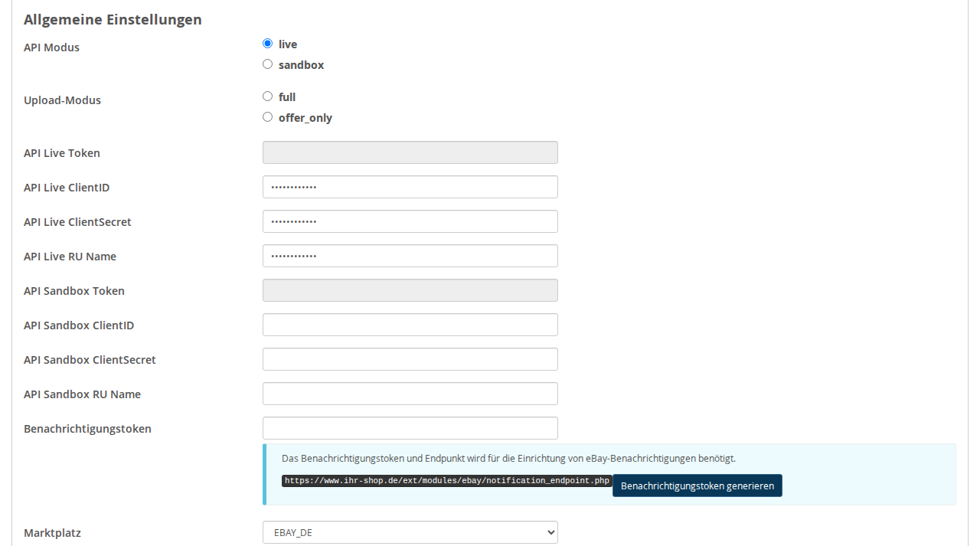Click the Marktplatz label
Image resolution: width=980 pixels, height=546 pixels.
pyautogui.click(x=52, y=533)
